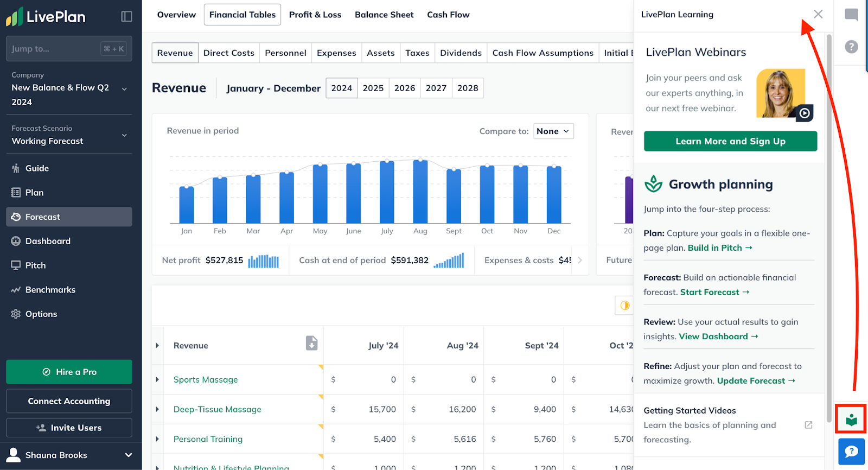
Task: Open the Company plan selector dropdown
Action: 69,89
